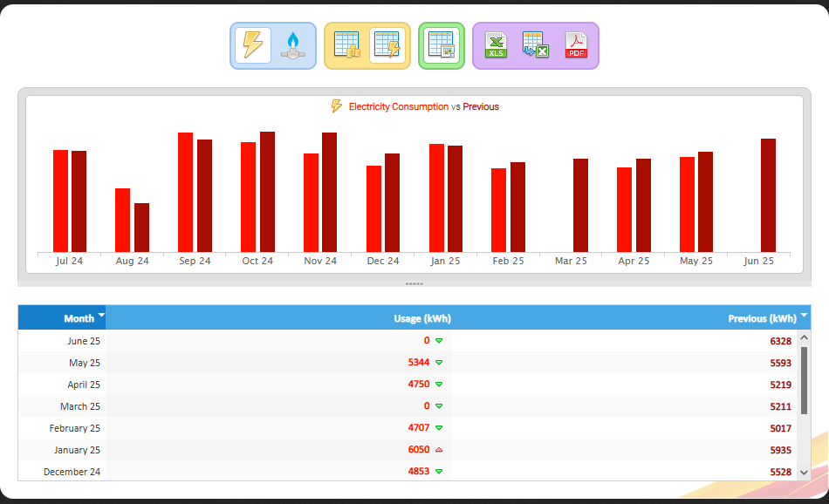Image resolution: width=829 pixels, height=504 pixels.
Task: Select the February 25 row label
Action: click(74, 428)
